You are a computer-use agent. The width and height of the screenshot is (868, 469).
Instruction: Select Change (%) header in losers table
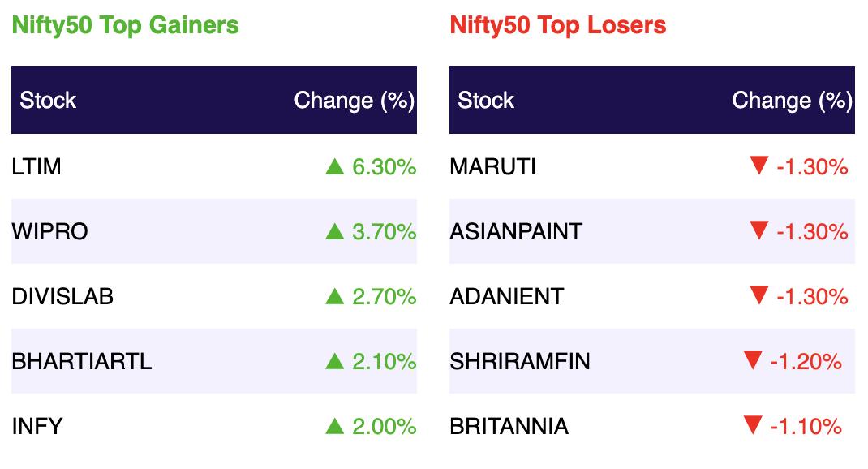pyautogui.click(x=793, y=101)
